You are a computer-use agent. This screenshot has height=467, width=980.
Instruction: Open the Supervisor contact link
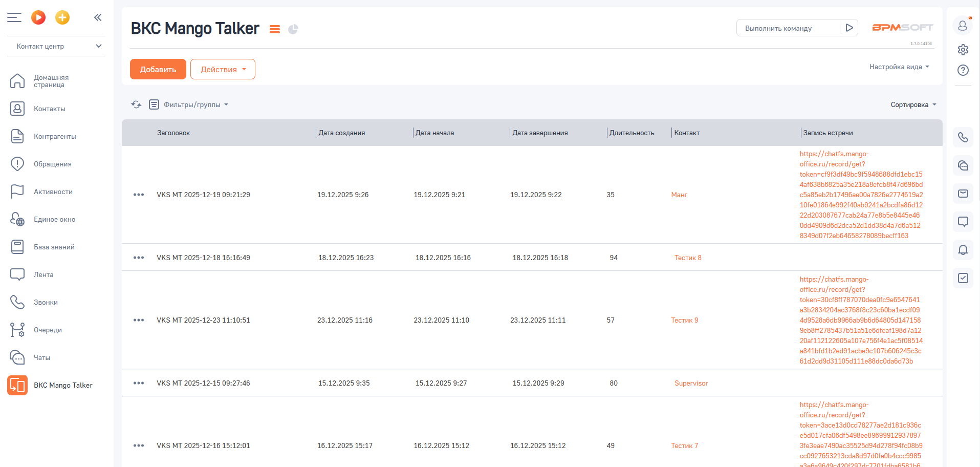point(691,383)
